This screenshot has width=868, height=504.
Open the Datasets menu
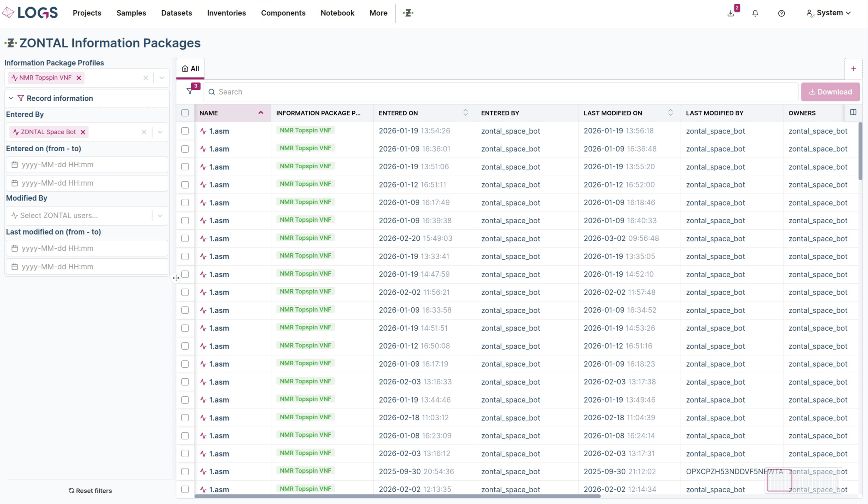tap(177, 13)
